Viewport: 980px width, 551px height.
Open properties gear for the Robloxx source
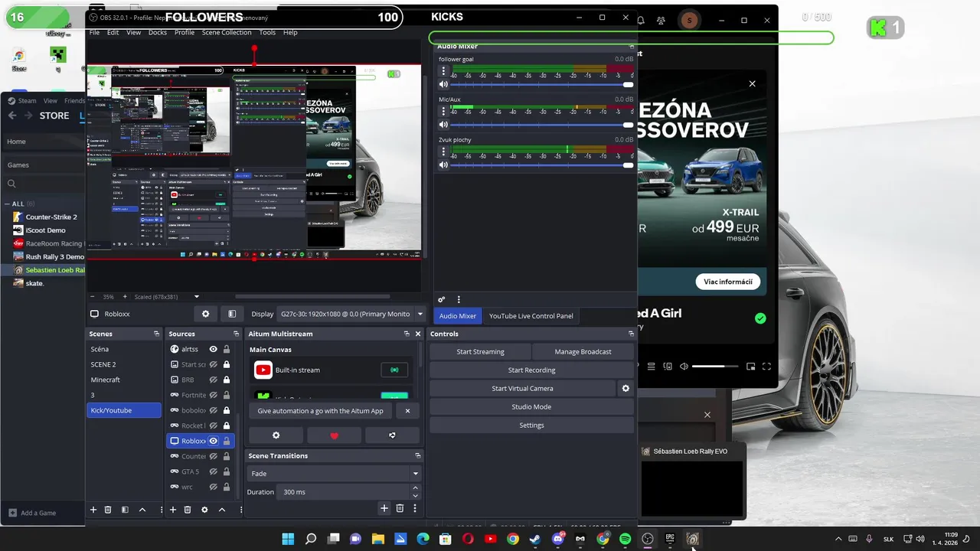tap(205, 314)
